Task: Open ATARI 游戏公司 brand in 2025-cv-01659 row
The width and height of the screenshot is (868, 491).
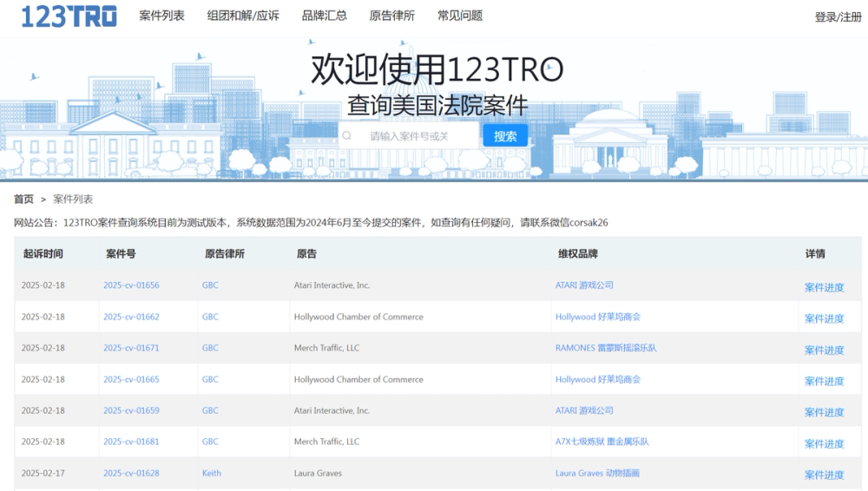Action: coord(584,410)
